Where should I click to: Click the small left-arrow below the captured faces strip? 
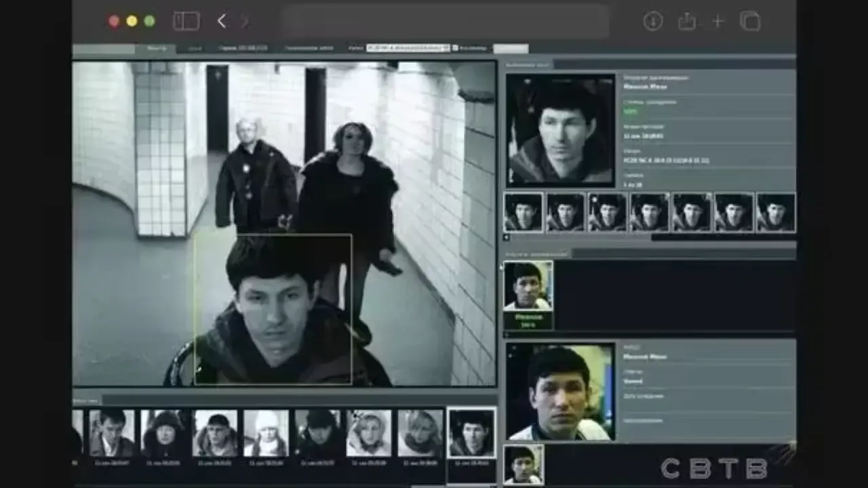pos(507,238)
